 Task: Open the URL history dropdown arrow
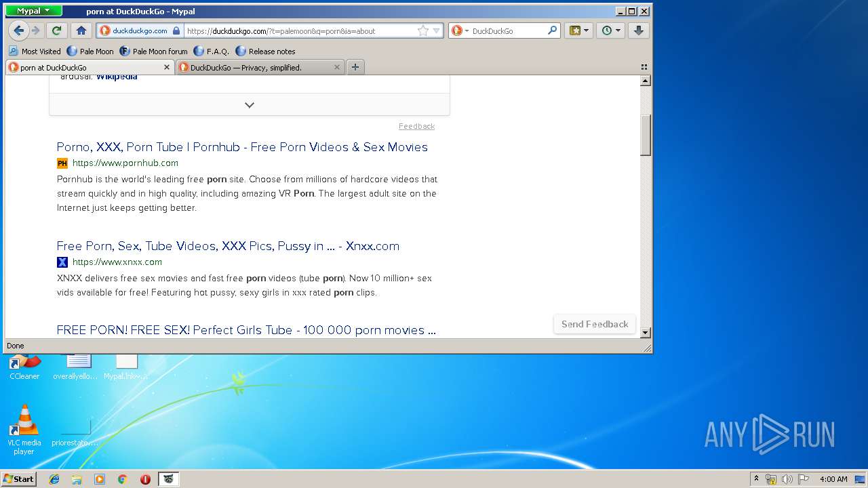[436, 30]
